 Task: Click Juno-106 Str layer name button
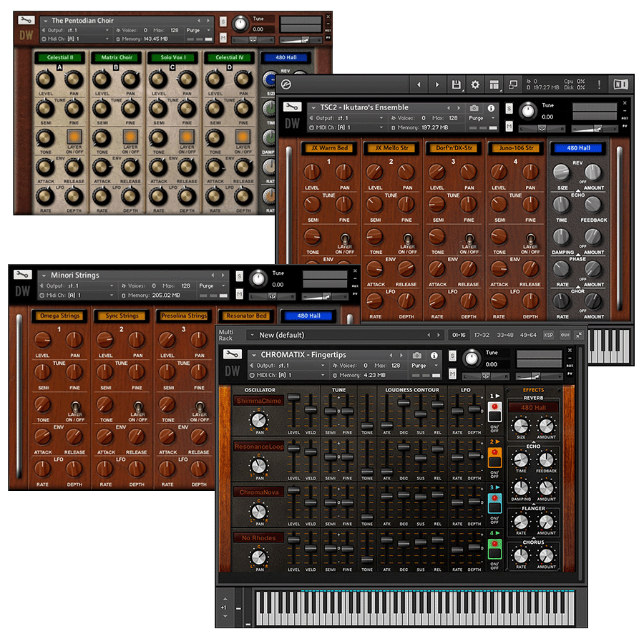(516, 148)
